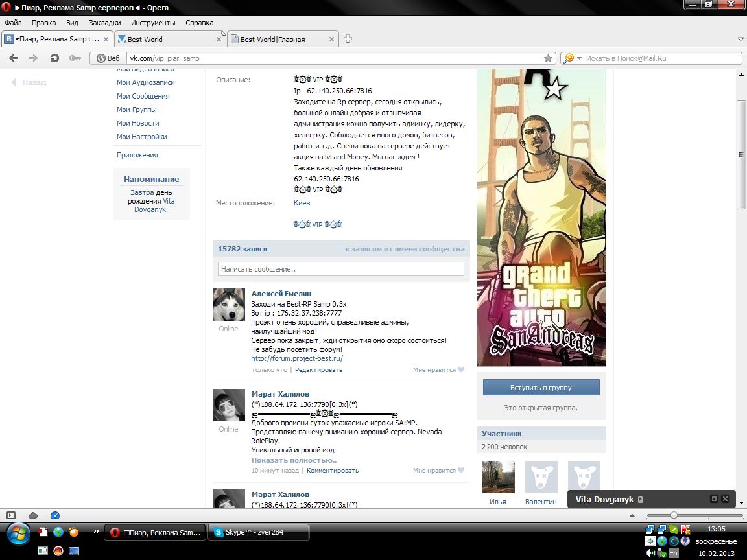Open к записям от имени сообщества

[405, 249]
